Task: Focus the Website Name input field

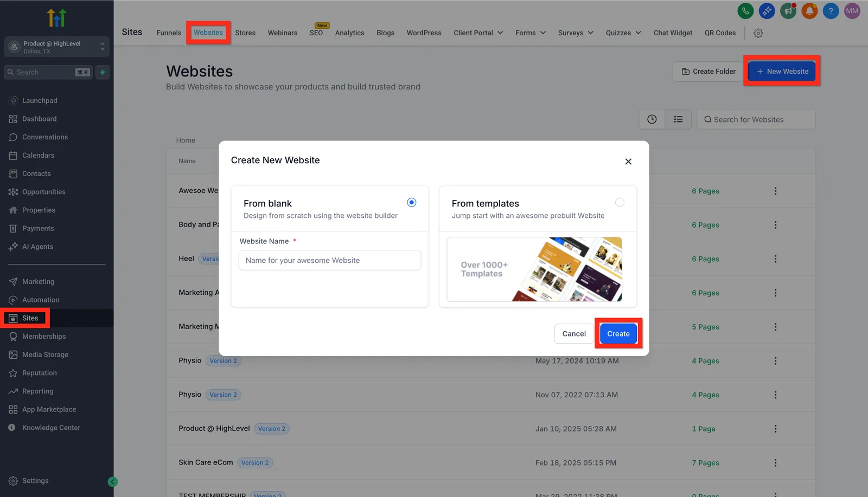Action: [330, 260]
